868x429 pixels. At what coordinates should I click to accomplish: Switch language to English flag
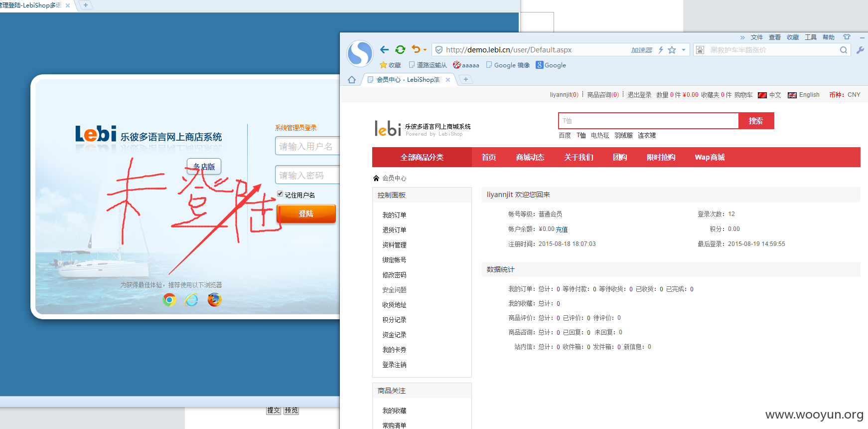pos(803,95)
